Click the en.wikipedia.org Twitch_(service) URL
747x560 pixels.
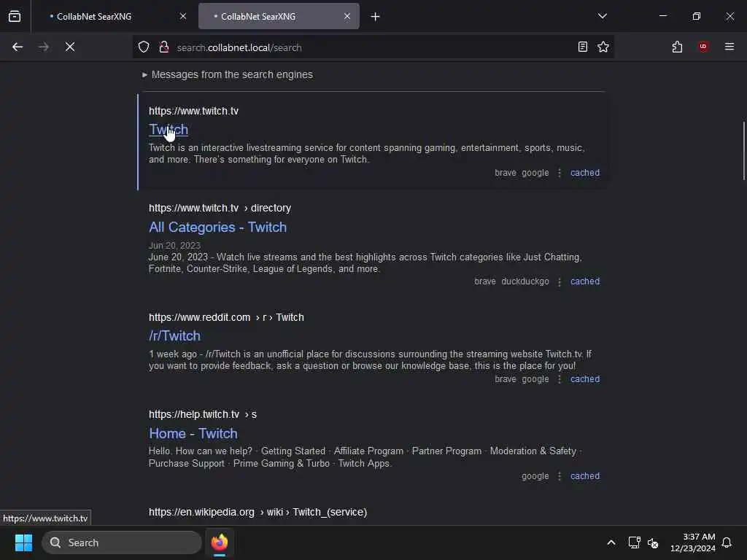click(x=258, y=512)
